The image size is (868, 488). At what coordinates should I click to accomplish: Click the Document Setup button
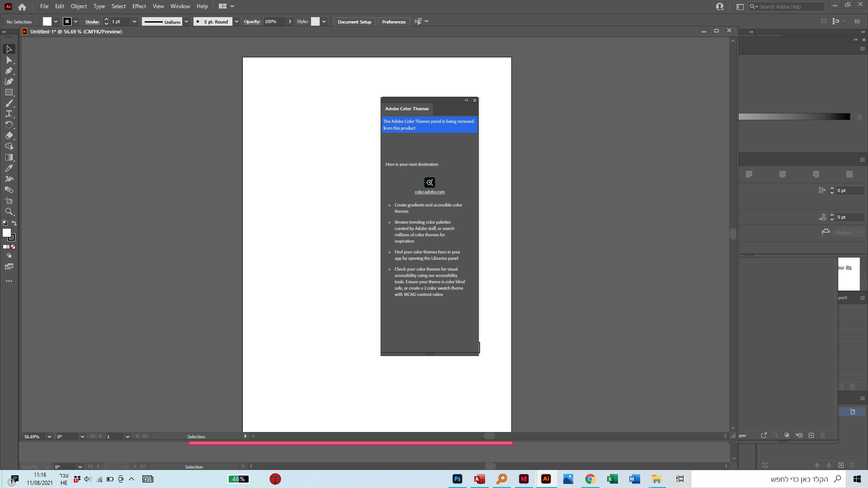click(354, 22)
